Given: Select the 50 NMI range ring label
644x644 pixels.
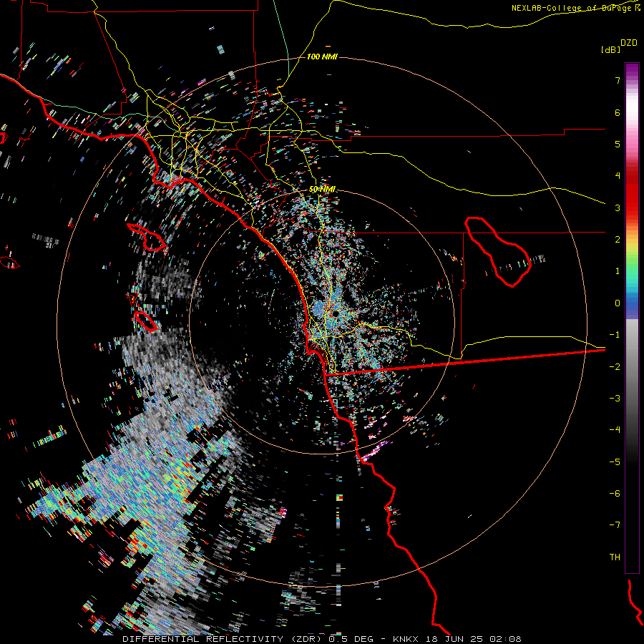Looking at the screenshot, I should 322,190.
